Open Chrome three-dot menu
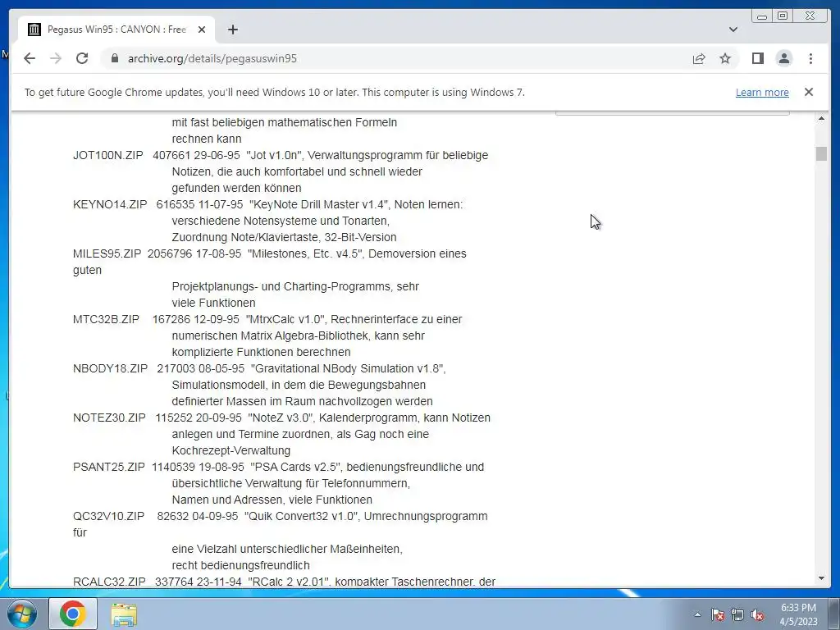Screen dimensions: 840x630 tap(810, 58)
